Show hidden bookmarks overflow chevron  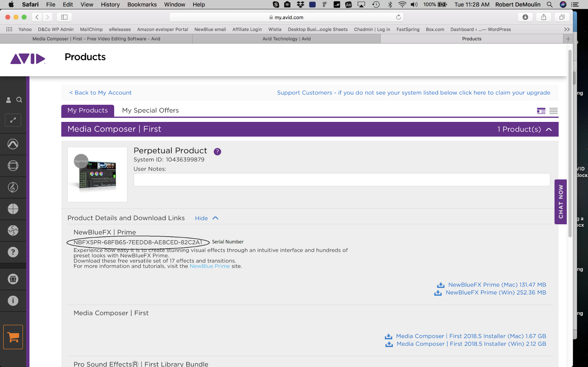pyautogui.click(x=567, y=29)
